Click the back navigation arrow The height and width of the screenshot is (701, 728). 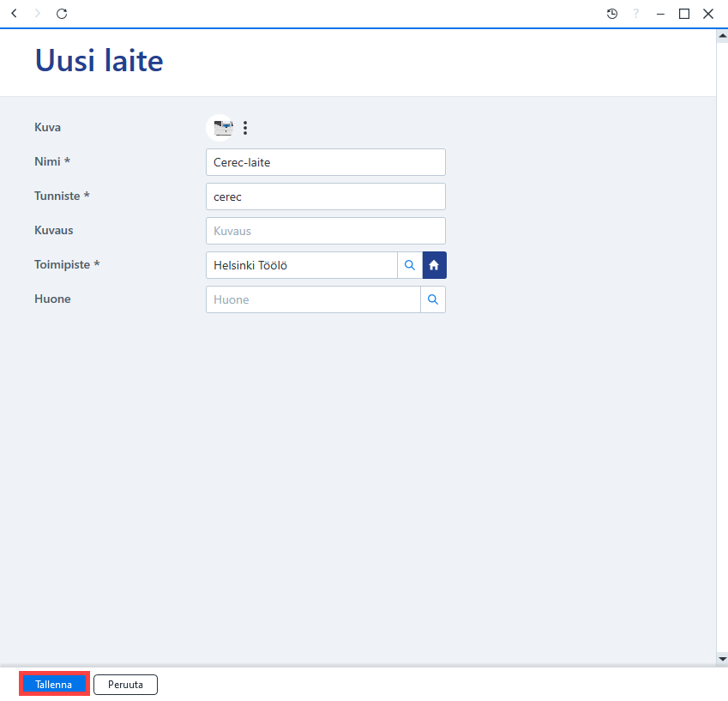click(x=14, y=14)
